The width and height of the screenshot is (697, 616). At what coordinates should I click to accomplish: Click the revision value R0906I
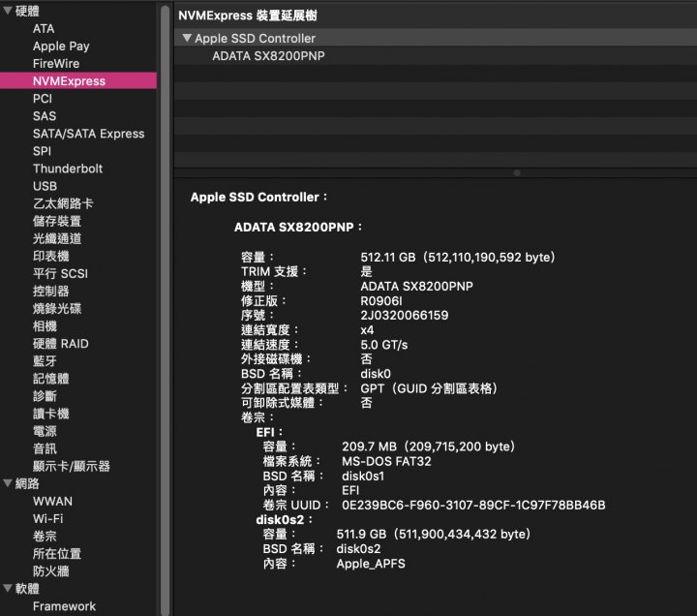click(x=381, y=300)
